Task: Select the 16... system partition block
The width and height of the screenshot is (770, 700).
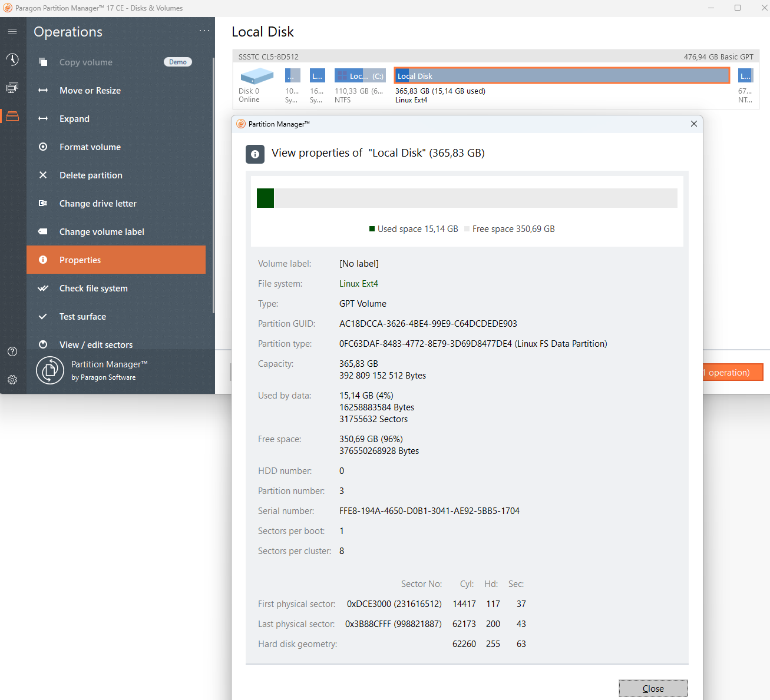Action: tap(318, 76)
